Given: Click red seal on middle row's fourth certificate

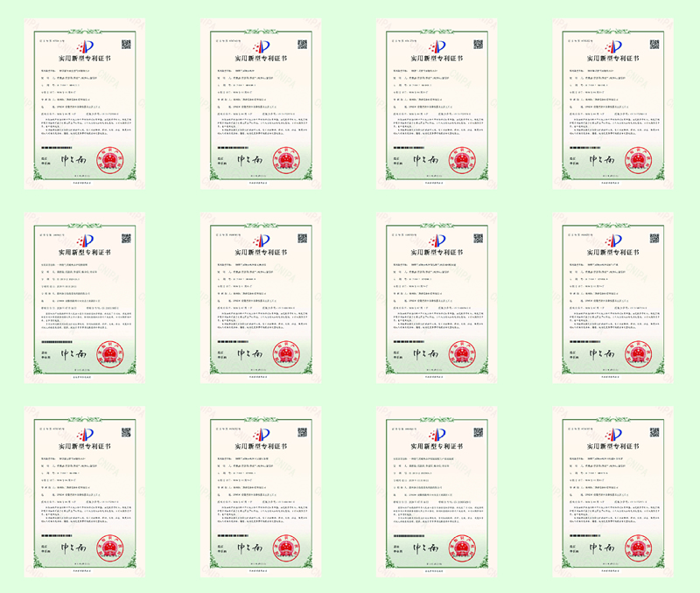Looking at the screenshot, I should click(x=636, y=352).
